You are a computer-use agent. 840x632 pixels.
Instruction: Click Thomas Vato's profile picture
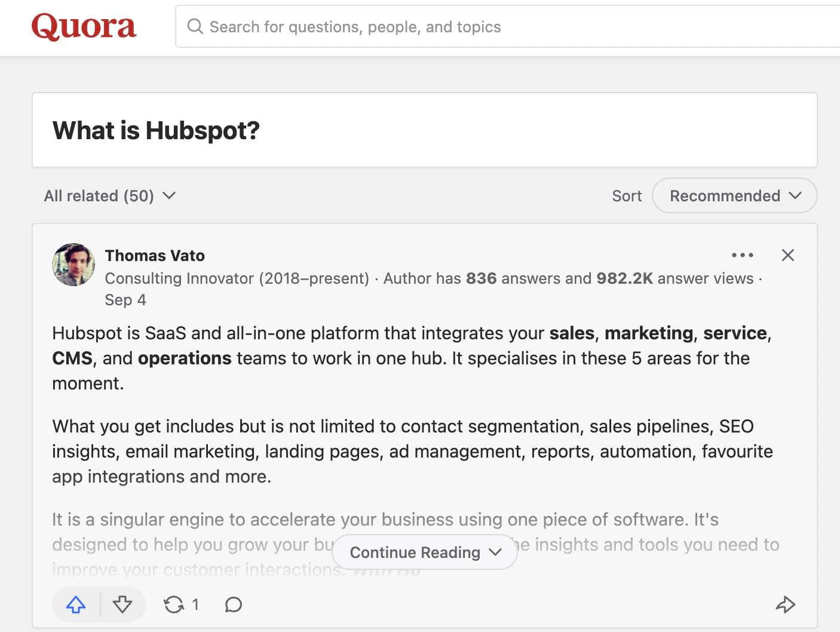(x=73, y=265)
